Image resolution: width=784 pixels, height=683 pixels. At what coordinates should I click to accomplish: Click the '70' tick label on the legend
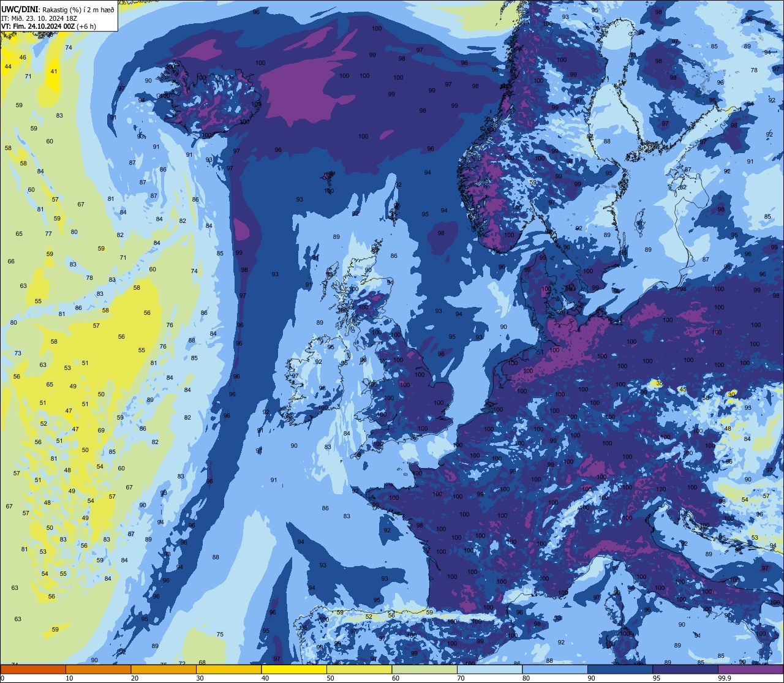click(x=461, y=678)
